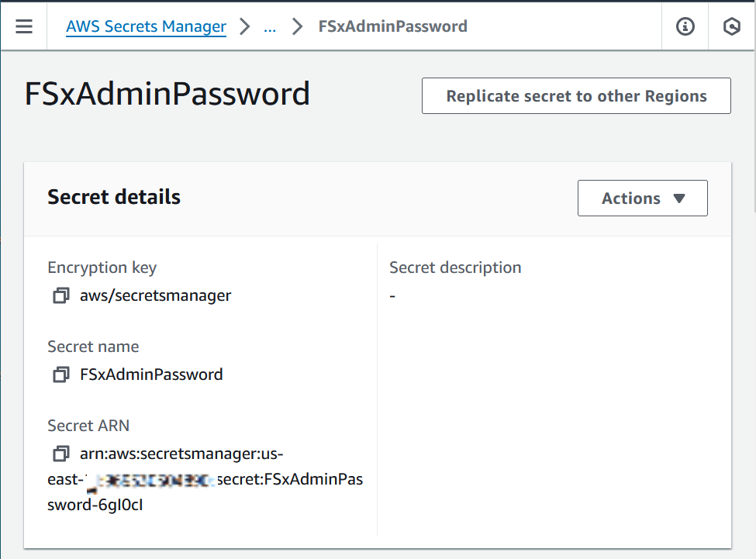Click the info icon in the top bar
The width and height of the screenshot is (756, 559).
[685, 26]
